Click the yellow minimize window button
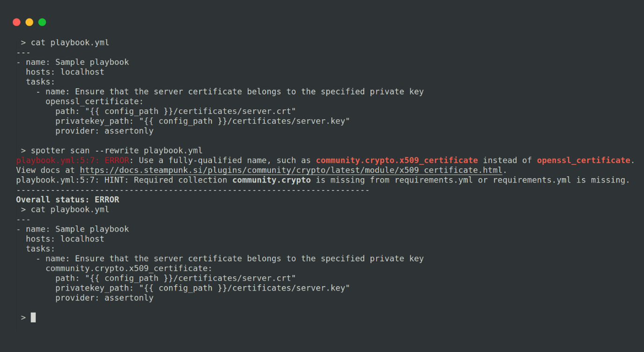Screen dimensions: 644x352 click(29, 22)
